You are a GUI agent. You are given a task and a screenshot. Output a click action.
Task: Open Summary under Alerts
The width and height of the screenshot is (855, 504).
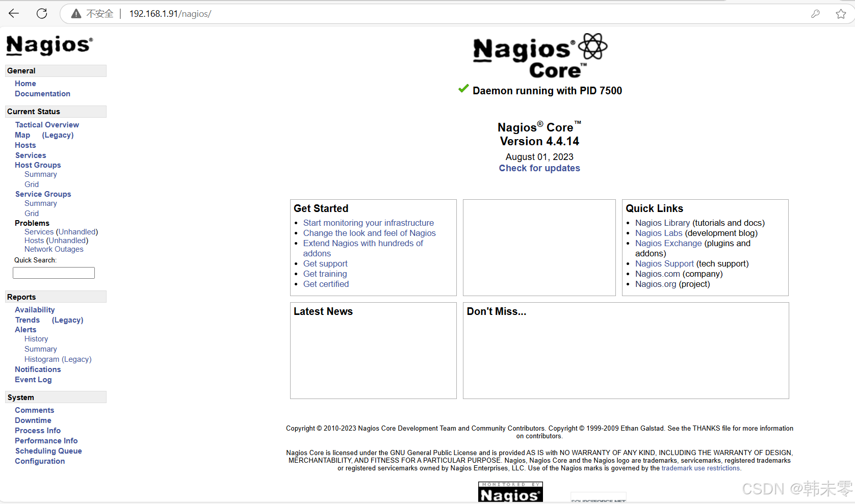(41, 349)
